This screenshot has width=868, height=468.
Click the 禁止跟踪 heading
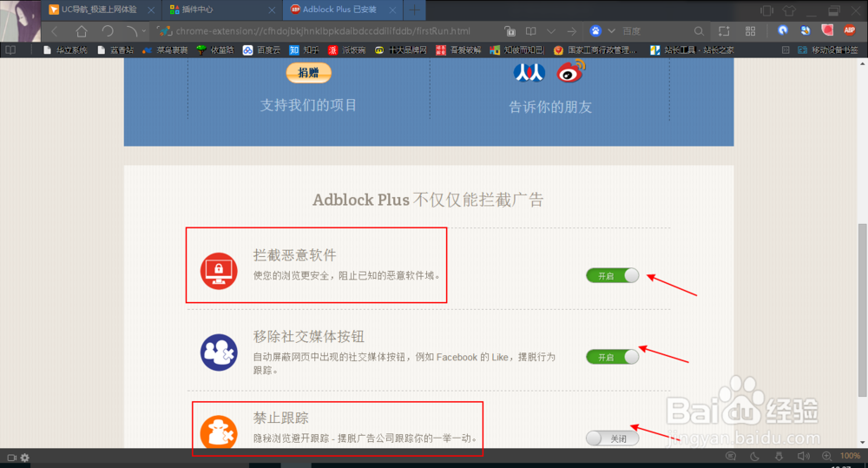[280, 418]
